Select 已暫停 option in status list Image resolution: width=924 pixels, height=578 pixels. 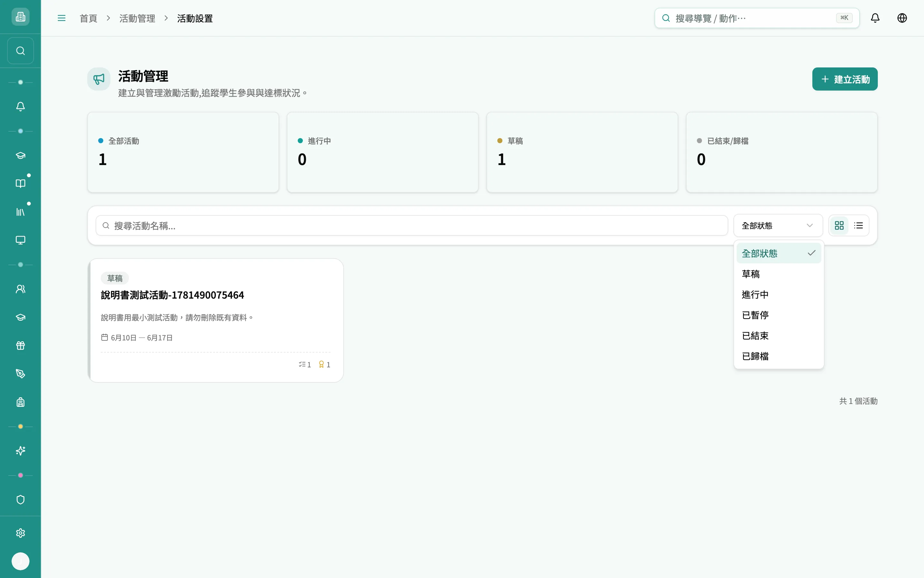(x=779, y=315)
